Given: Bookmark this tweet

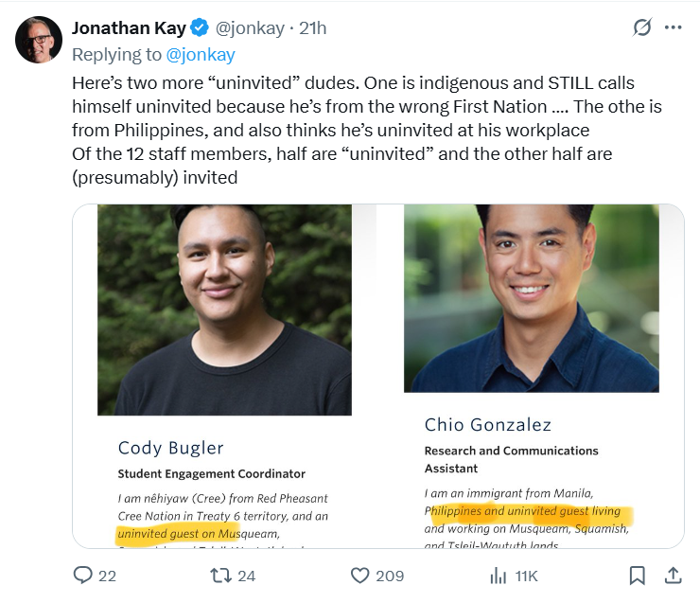Looking at the screenshot, I should 638,575.
